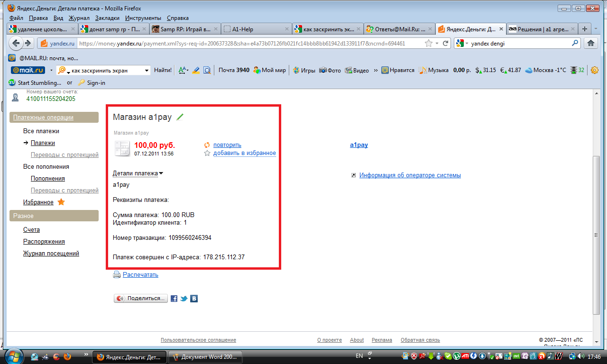Click the Mail.ru toolbar settings gear icon
Viewport: 607px width, 364px height.
(595, 70)
